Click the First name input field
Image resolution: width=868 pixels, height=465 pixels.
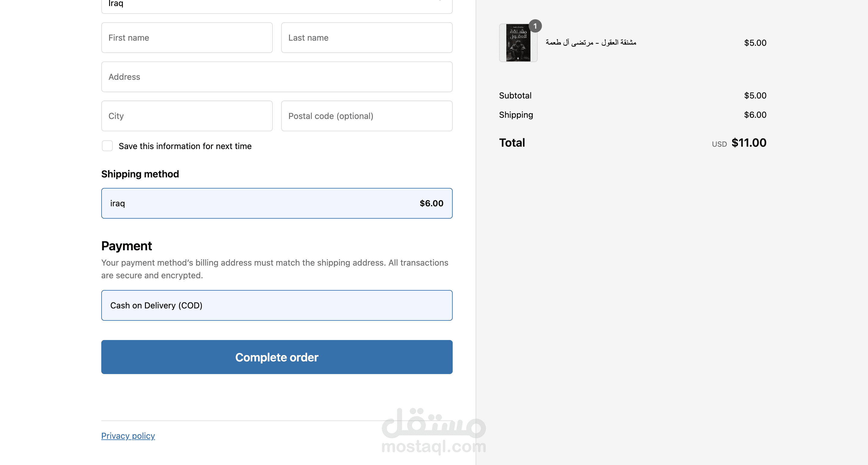point(187,38)
